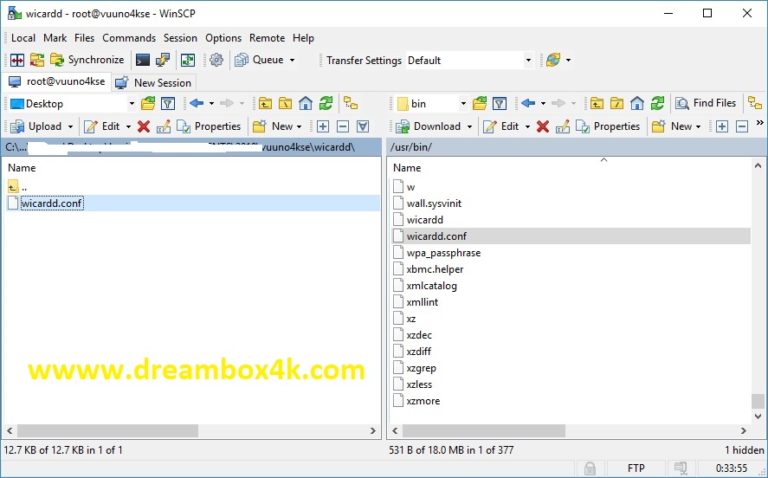Toggle local directory tree icon

(x=351, y=103)
